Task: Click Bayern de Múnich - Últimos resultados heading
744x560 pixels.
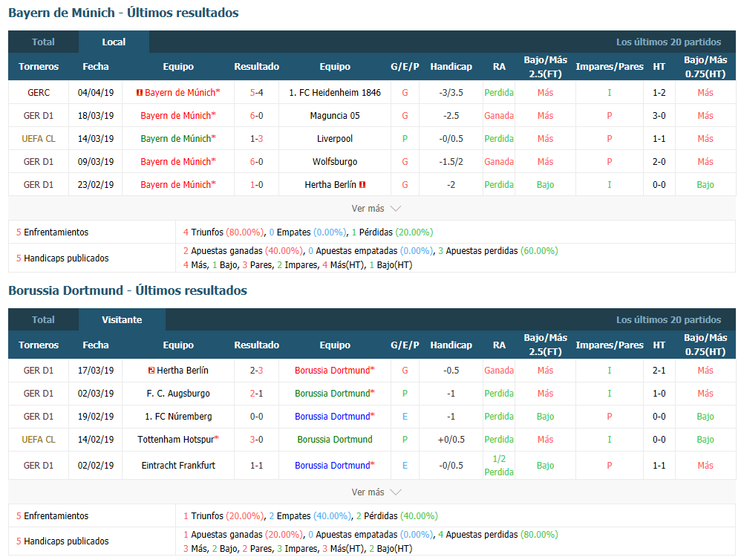Action: (123, 13)
